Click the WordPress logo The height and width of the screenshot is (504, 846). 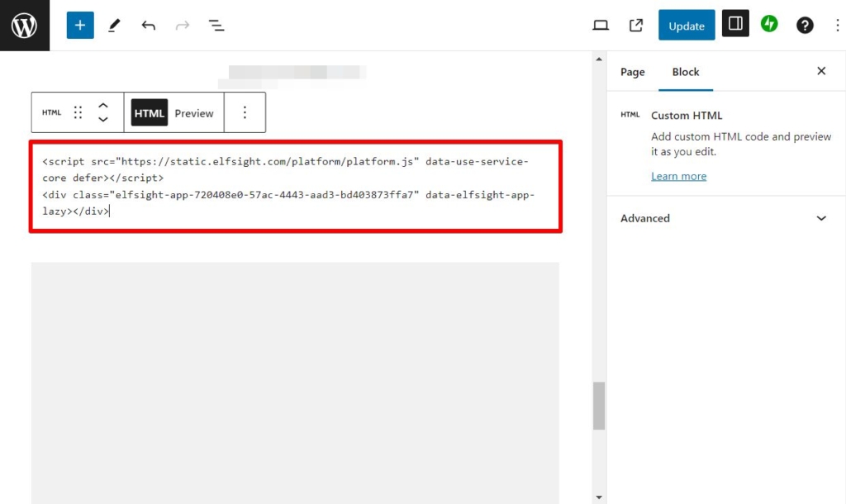click(x=25, y=25)
